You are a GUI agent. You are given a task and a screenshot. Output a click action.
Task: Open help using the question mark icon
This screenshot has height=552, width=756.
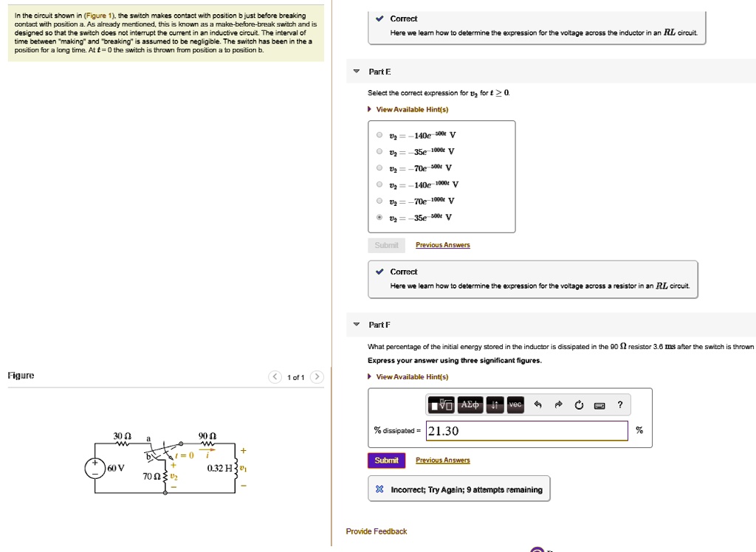[620, 404]
